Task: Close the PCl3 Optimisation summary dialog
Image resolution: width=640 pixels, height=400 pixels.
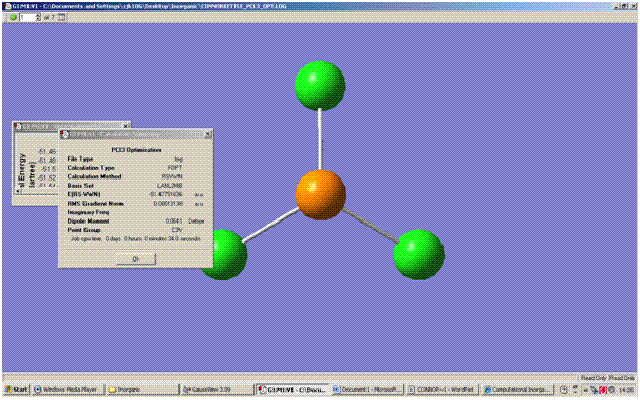Action: point(208,134)
